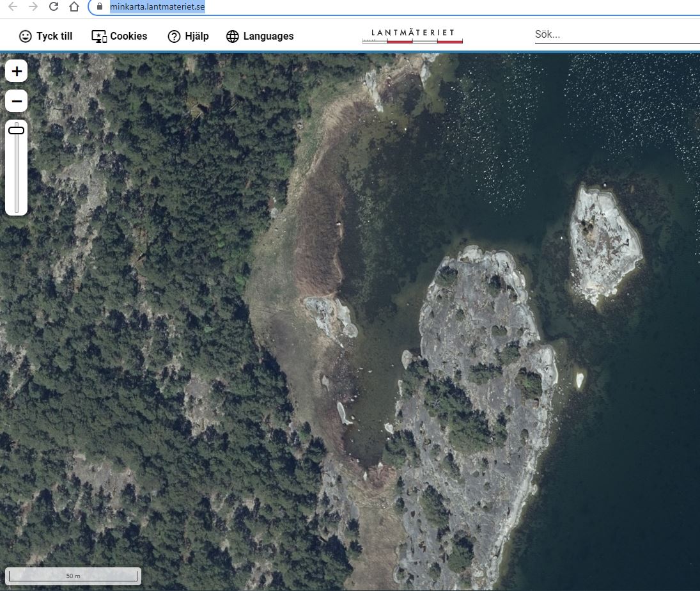Screen dimensions: 700x591
Task: Select the minkarta.lantmateriet.se address bar
Action: coord(157,6)
